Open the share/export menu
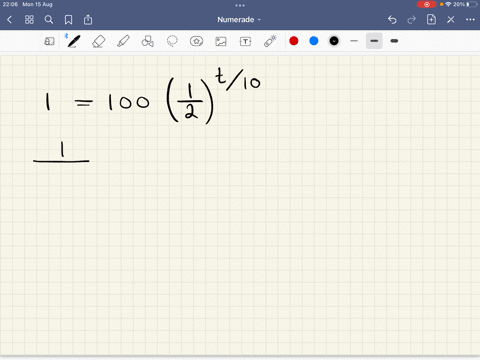This screenshot has height=360, width=480. (x=88, y=20)
